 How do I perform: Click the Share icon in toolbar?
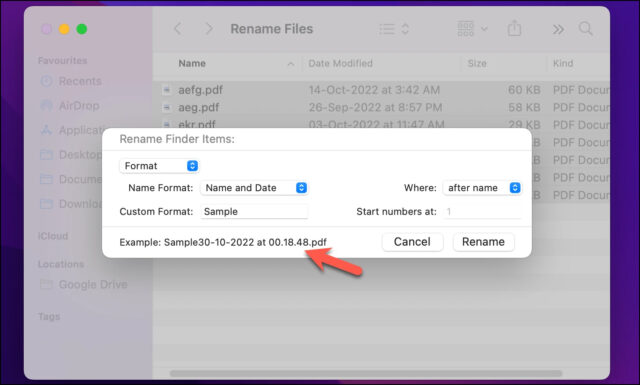(514, 29)
